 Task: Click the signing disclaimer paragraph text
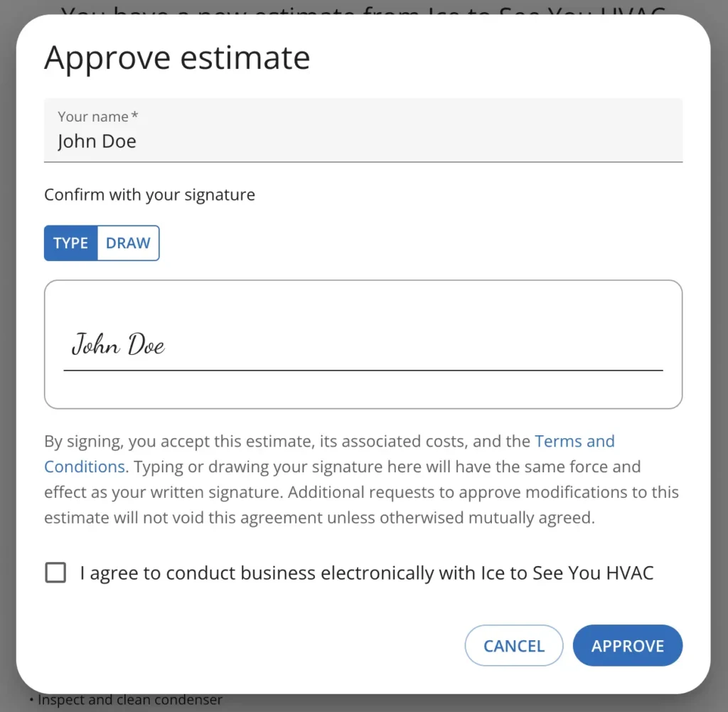[355, 492]
